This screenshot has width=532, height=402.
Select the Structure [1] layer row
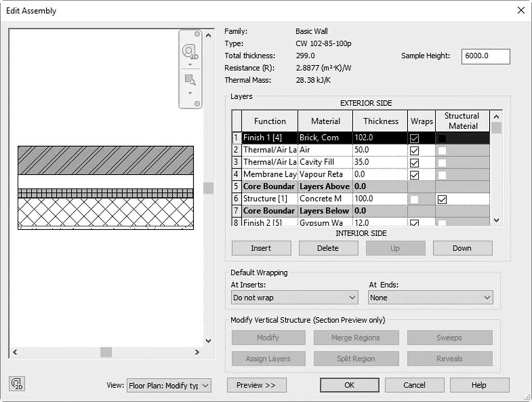click(361, 199)
